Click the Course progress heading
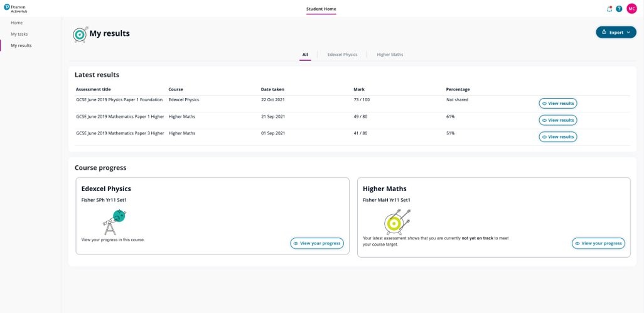The image size is (644, 313). (x=100, y=168)
